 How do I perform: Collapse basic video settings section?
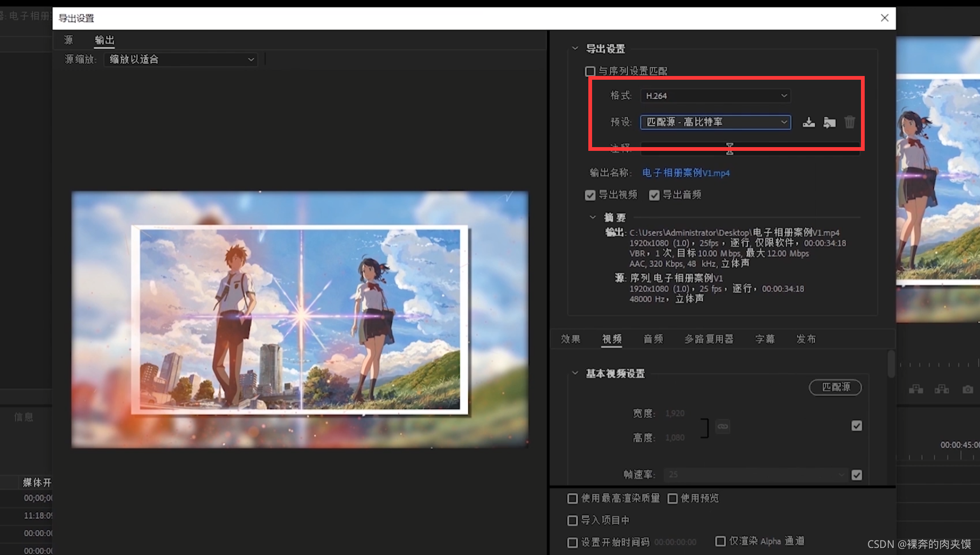click(x=575, y=373)
